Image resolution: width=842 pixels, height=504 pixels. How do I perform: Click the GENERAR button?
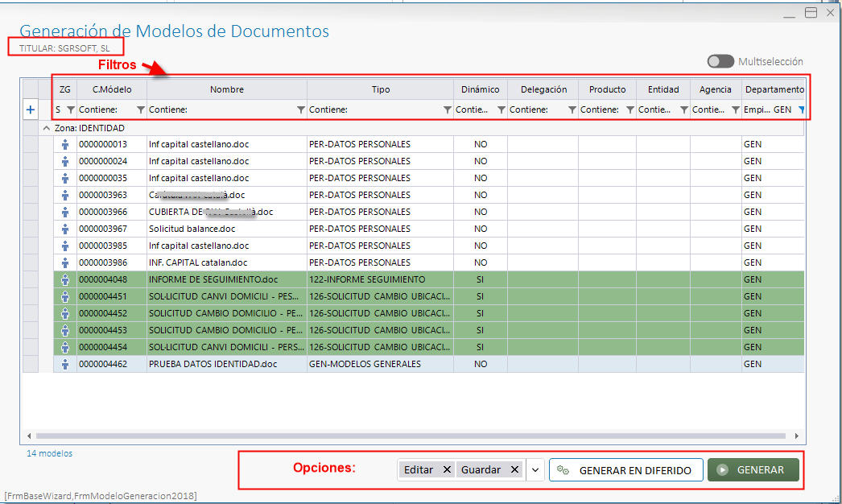coord(753,469)
